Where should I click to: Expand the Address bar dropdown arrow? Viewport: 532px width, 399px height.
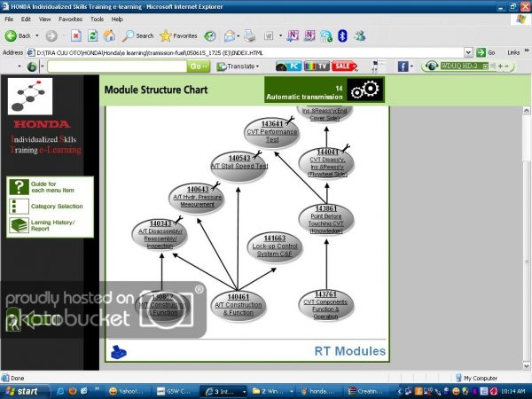(468, 52)
